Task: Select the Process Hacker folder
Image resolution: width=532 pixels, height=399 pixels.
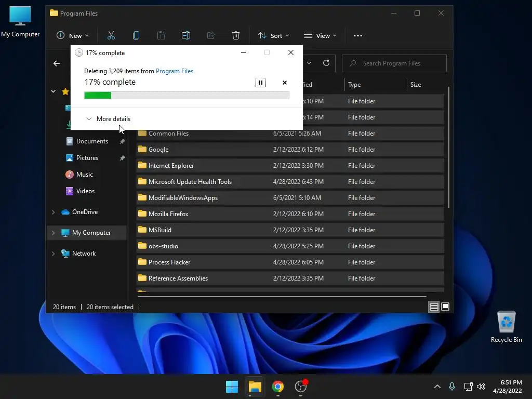Action: [x=290, y=262]
